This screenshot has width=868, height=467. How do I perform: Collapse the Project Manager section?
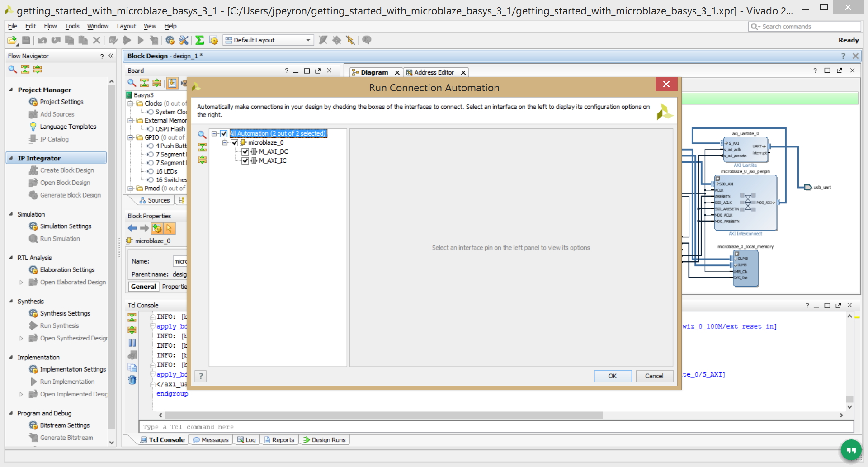pos(11,90)
